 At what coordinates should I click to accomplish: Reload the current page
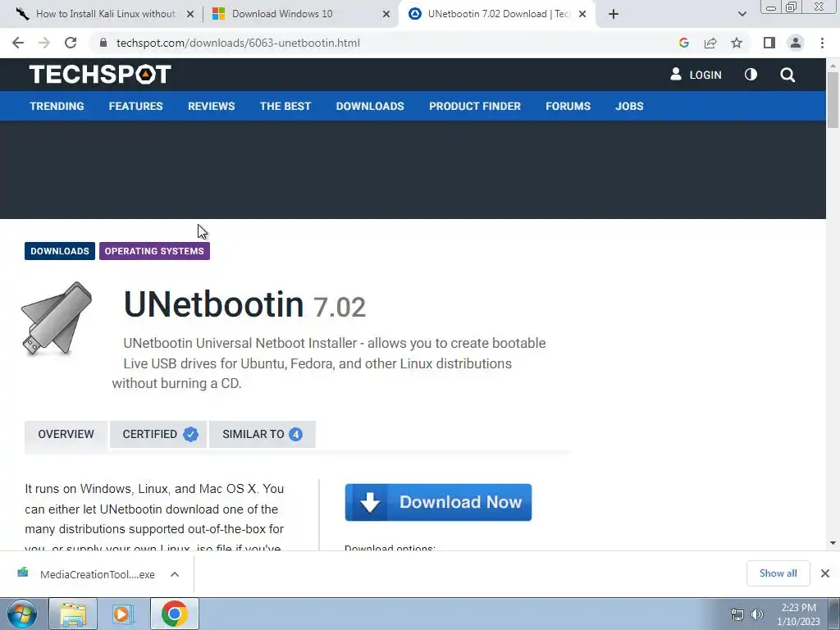tap(71, 43)
